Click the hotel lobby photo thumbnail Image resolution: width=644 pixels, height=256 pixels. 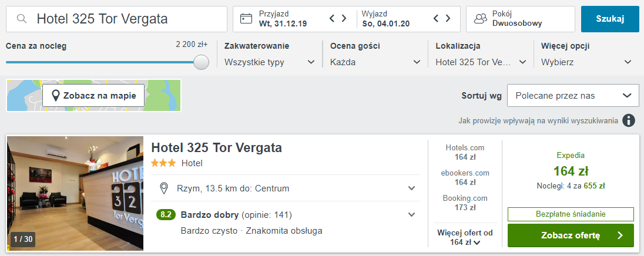[x=75, y=194]
